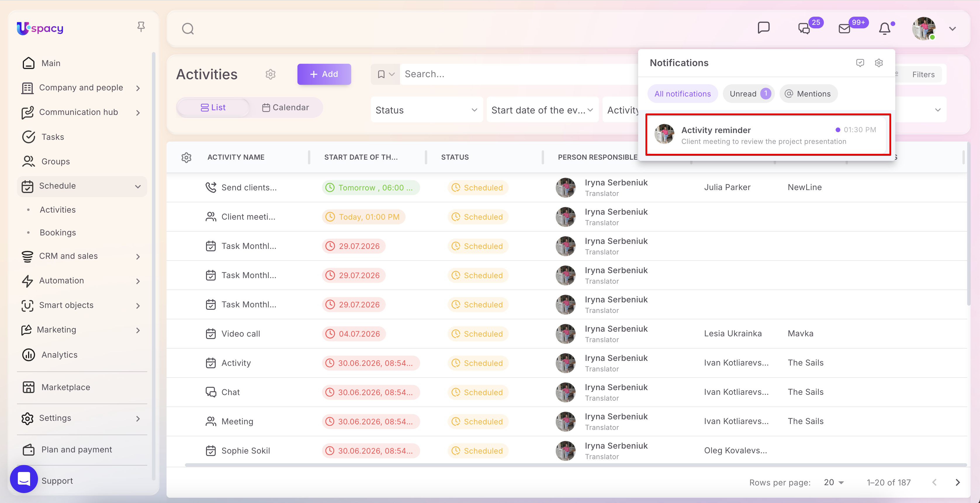Open the NewLine company
The width and height of the screenshot is (980, 503).
coord(805,187)
